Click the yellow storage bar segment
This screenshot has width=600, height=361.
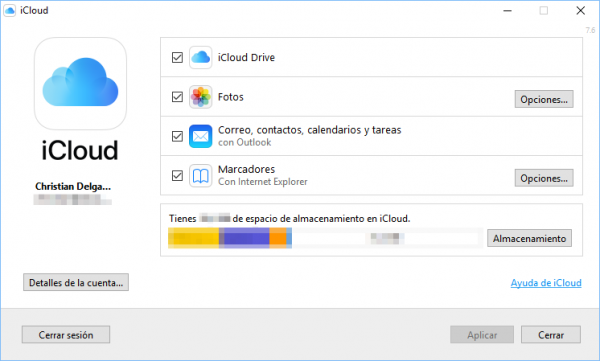(194, 238)
